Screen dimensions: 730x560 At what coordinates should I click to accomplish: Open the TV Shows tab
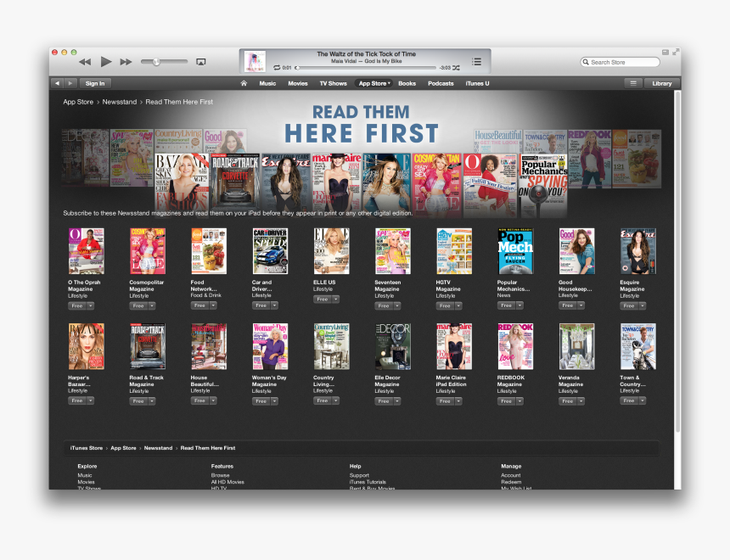click(334, 84)
